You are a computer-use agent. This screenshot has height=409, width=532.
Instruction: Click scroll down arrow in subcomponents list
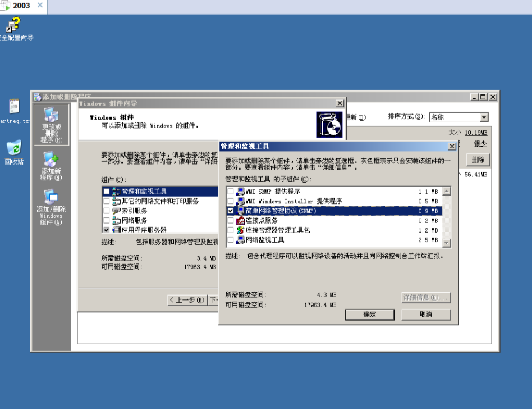(x=447, y=243)
